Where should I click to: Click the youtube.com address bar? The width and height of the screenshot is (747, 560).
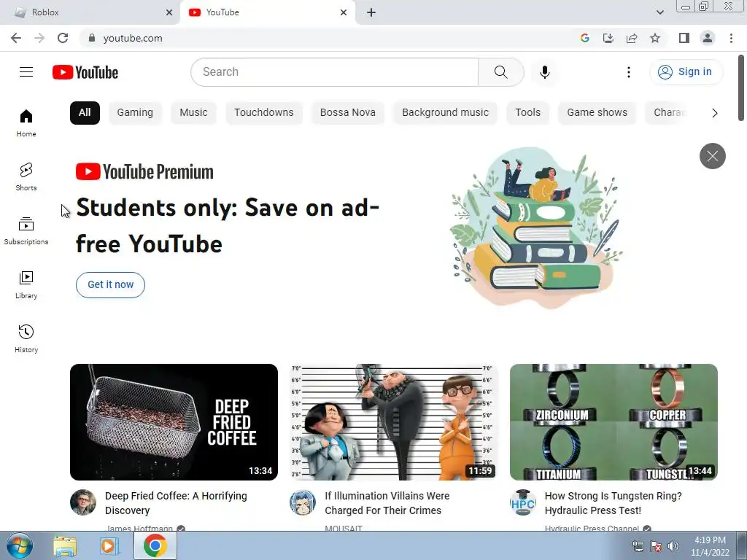tap(329, 38)
